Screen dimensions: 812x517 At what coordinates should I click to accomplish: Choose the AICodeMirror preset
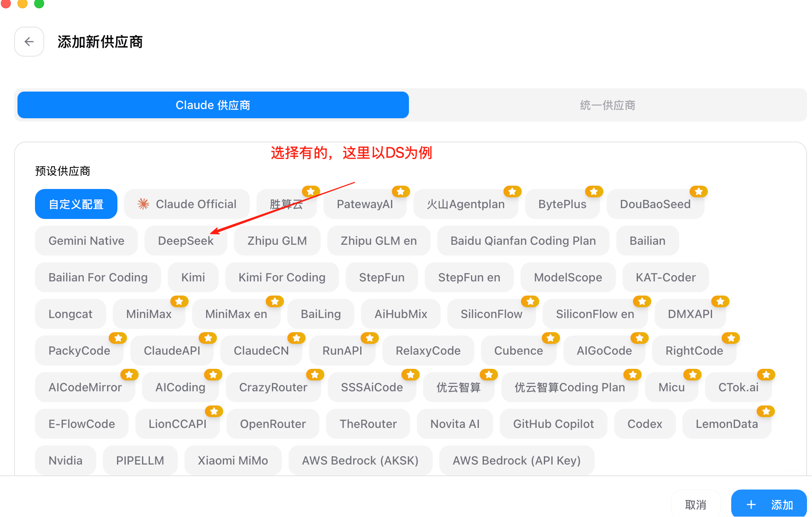85,387
